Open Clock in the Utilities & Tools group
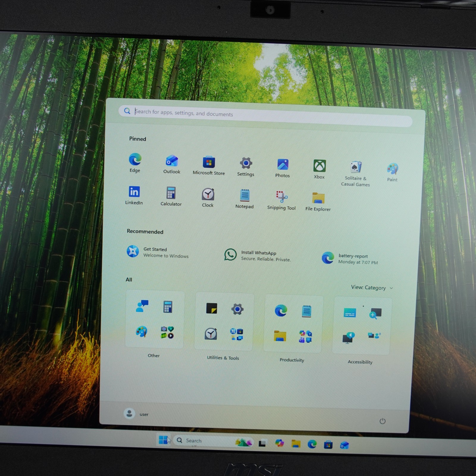This screenshot has height=476, width=476. coord(211,334)
